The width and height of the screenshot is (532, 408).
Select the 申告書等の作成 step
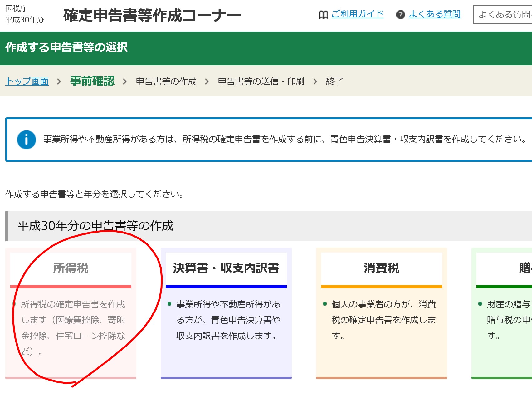coord(166,81)
